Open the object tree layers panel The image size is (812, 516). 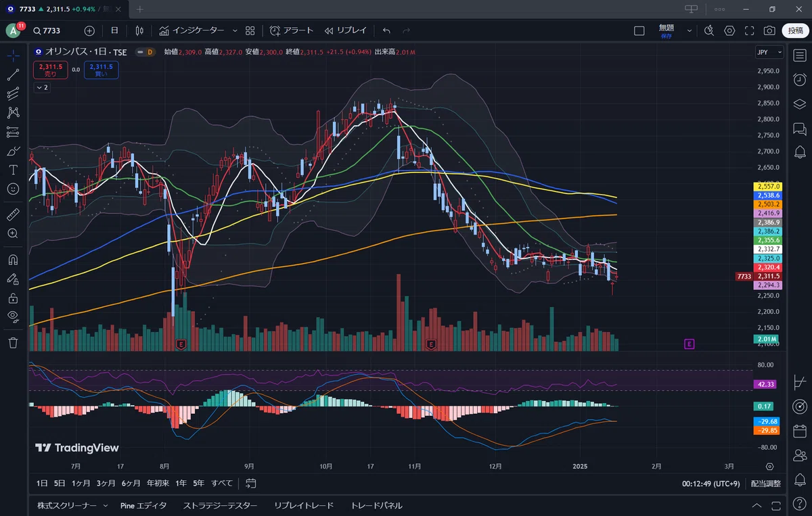[799, 104]
